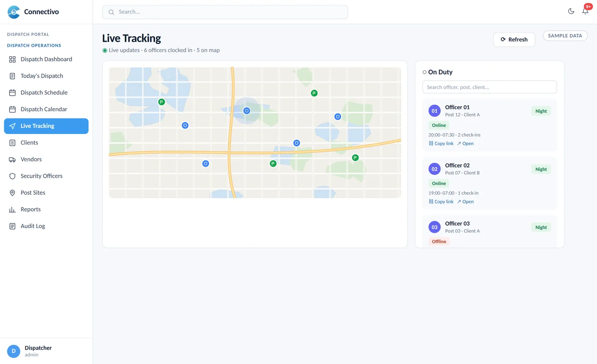This screenshot has width=597, height=364.
Task: Click the On Duty panel heading
Action: point(441,72)
